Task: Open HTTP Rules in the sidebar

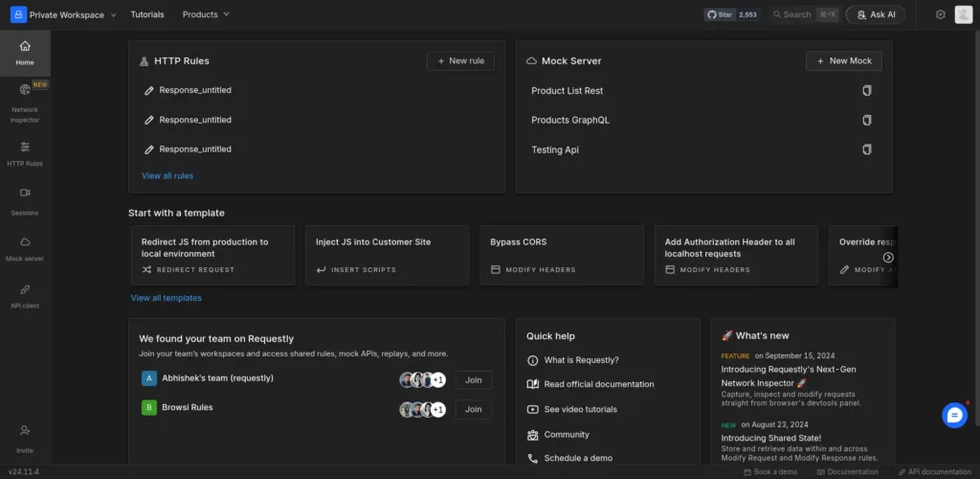Action: [25, 154]
